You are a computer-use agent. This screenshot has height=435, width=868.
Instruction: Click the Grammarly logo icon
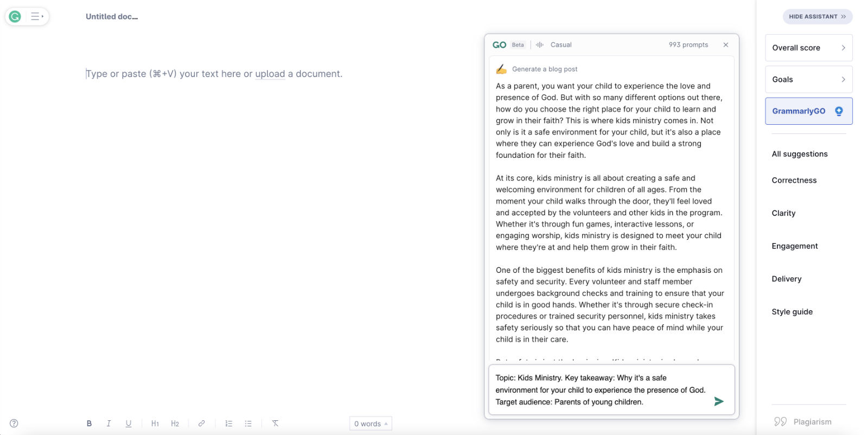[15, 16]
